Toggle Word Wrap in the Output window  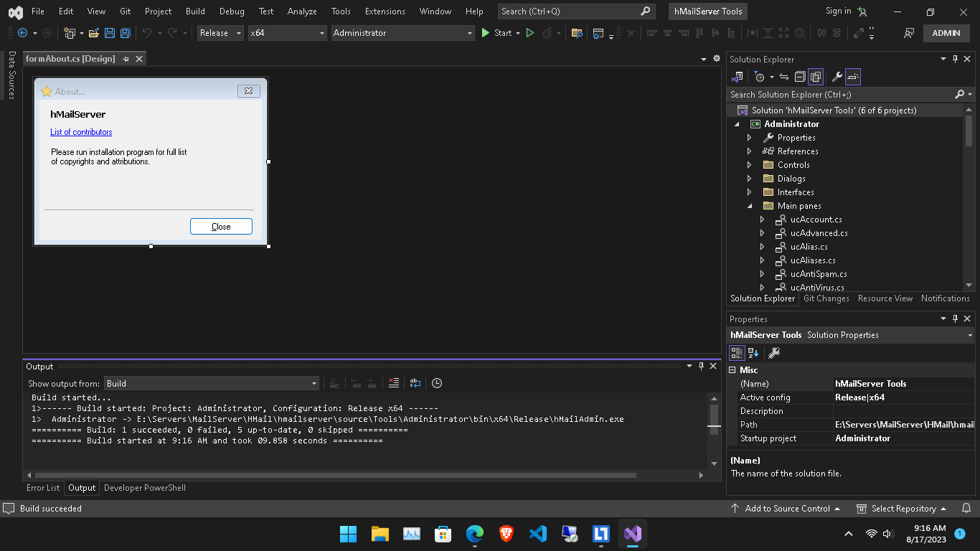(415, 383)
